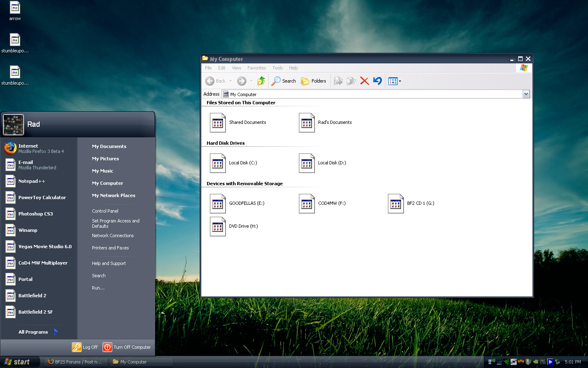Screen dimensions: 588x368
Task: Click the Razer green tray icon
Action: [x=506, y=362]
